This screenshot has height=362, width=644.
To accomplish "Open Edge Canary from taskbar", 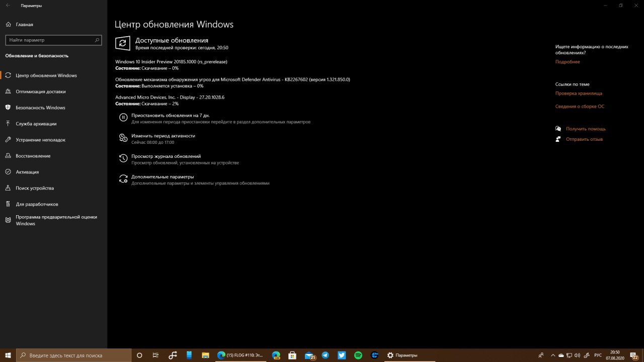I will (x=276, y=355).
